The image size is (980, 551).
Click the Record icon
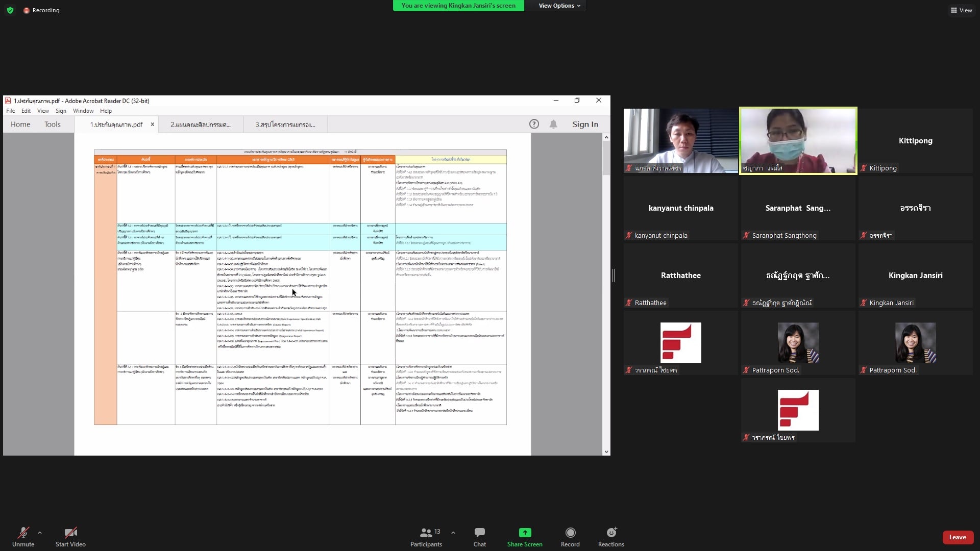570,533
